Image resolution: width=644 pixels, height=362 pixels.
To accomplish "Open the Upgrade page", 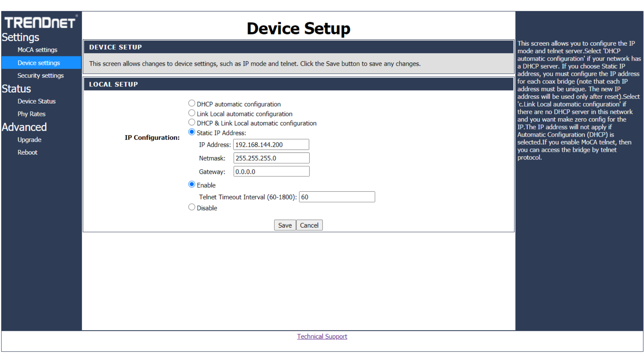I will [x=29, y=140].
